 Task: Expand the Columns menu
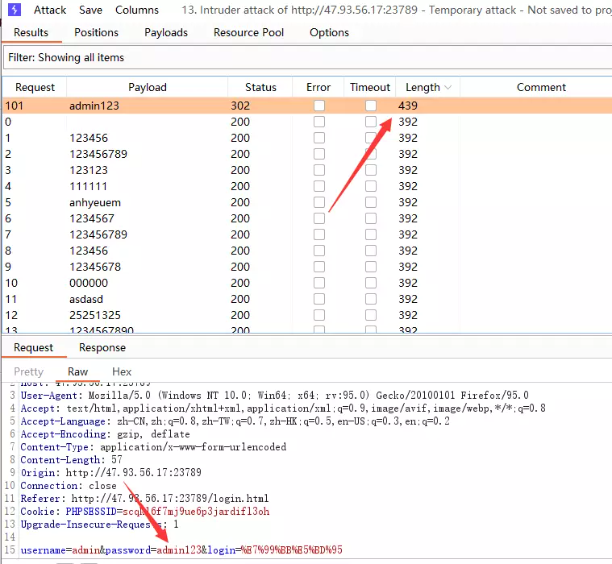pyautogui.click(x=136, y=10)
